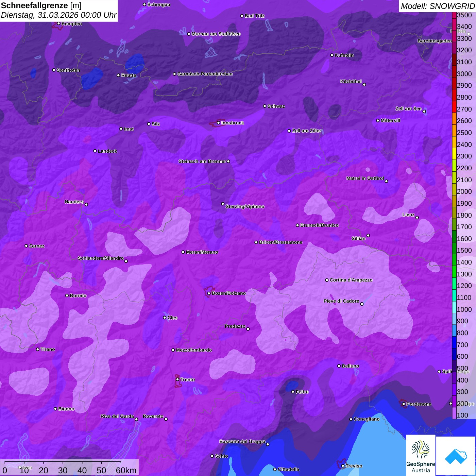
Task: Select the yellow 2300 m legend swatch
Action: 454,154
